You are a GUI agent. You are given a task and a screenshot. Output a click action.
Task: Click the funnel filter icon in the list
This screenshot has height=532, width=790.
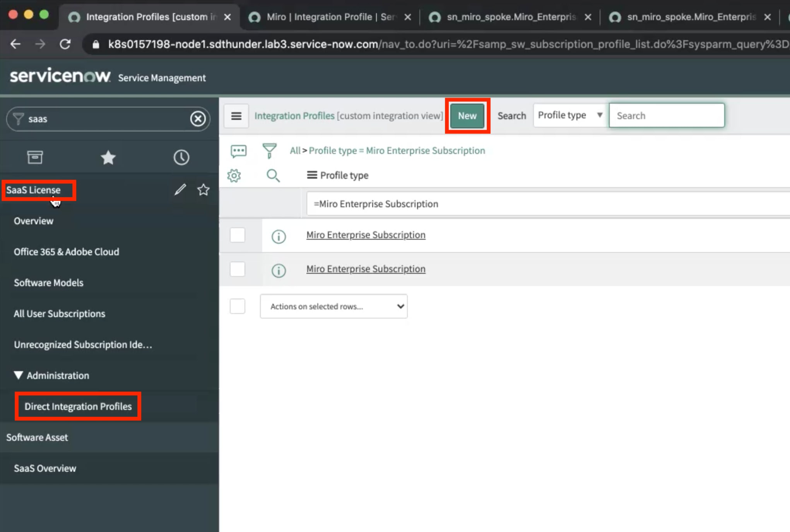pyautogui.click(x=269, y=151)
